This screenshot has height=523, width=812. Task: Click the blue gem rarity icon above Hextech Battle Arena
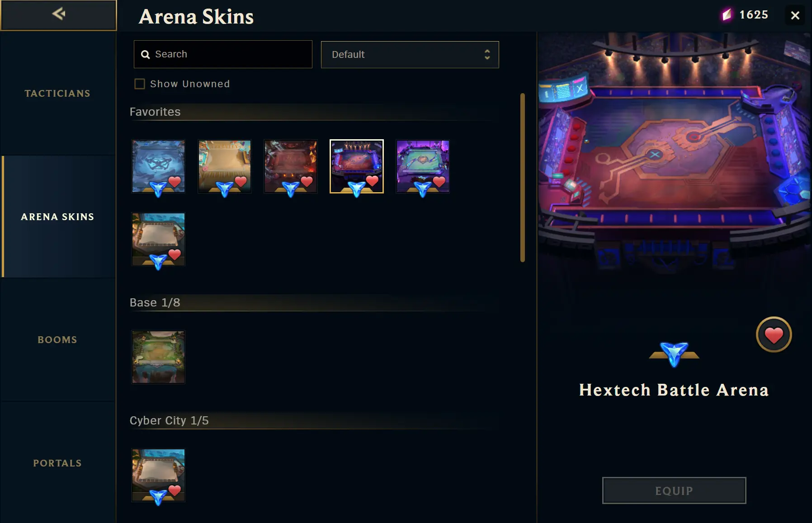click(x=674, y=354)
